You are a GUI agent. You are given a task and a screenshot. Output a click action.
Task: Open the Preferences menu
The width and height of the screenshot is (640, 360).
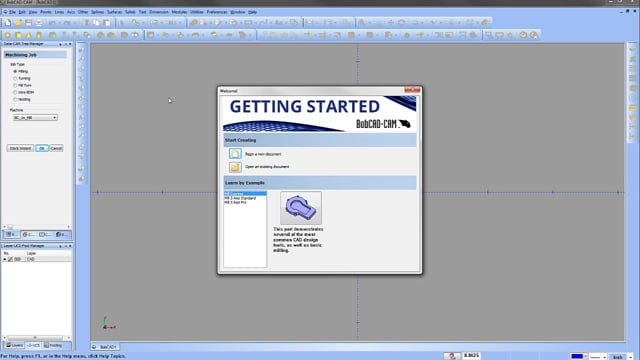217,12
